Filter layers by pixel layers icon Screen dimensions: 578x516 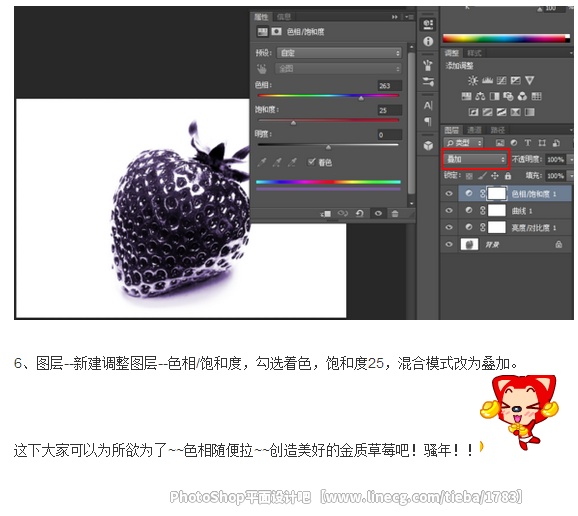pos(500,143)
